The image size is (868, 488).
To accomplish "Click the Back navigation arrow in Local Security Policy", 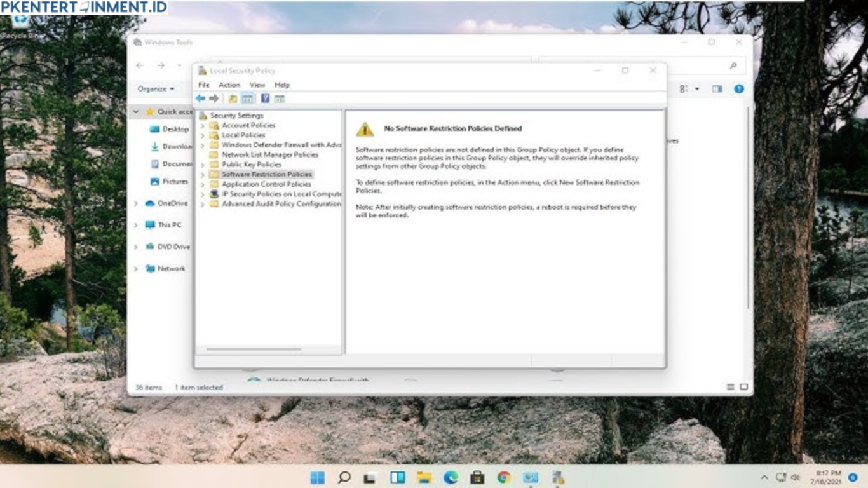I will (x=201, y=98).
